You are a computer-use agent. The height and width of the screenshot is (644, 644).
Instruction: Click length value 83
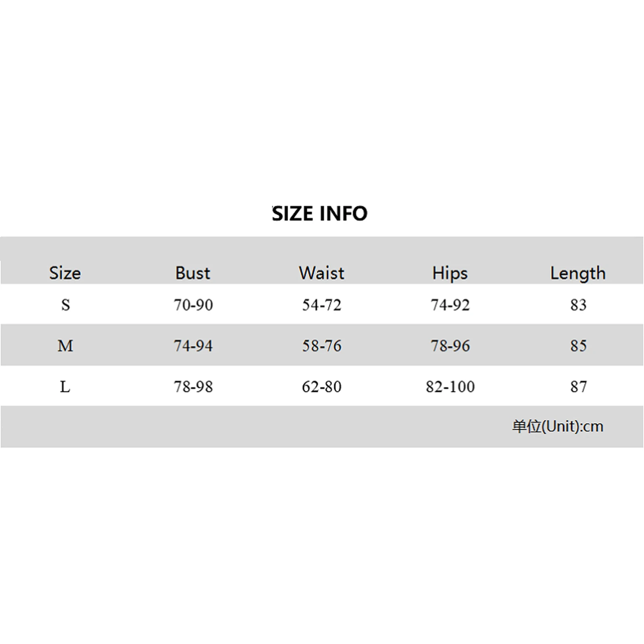click(578, 305)
